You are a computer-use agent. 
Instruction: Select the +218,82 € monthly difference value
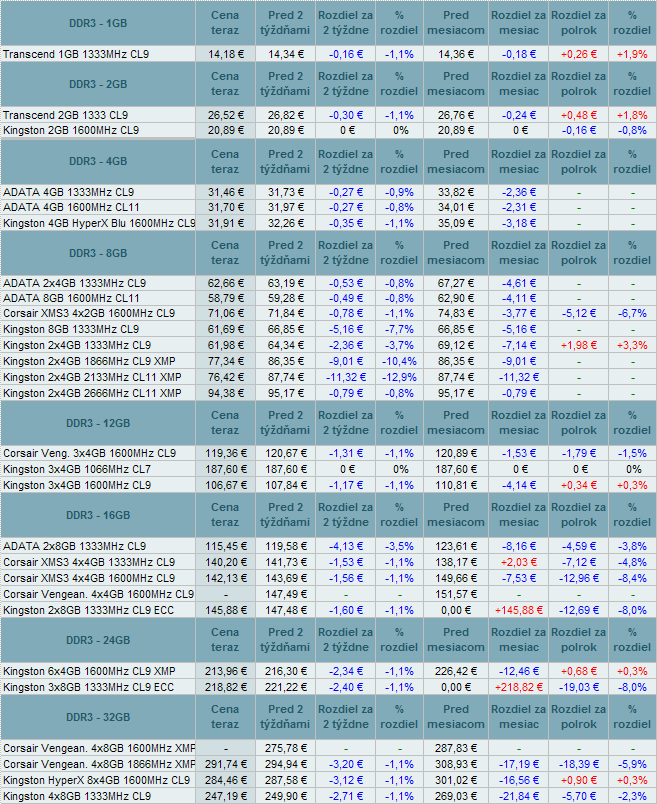519,687
